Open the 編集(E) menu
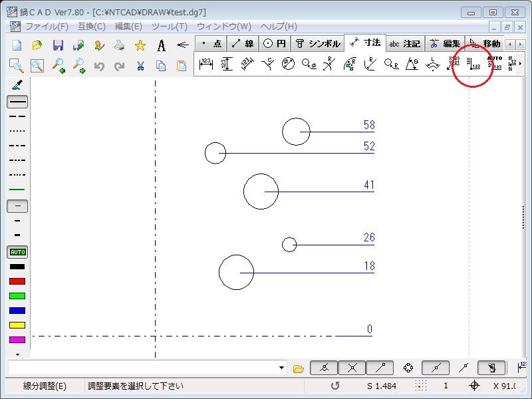Image resolution: width=532 pixels, height=399 pixels. click(x=128, y=27)
